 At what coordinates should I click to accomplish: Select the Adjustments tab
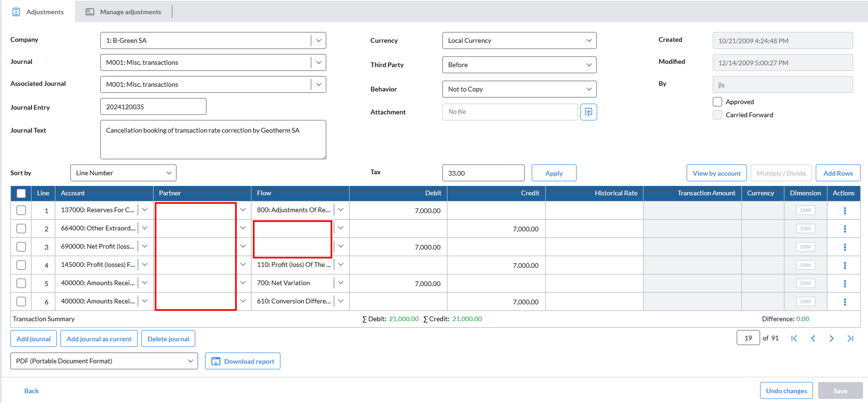tap(38, 12)
